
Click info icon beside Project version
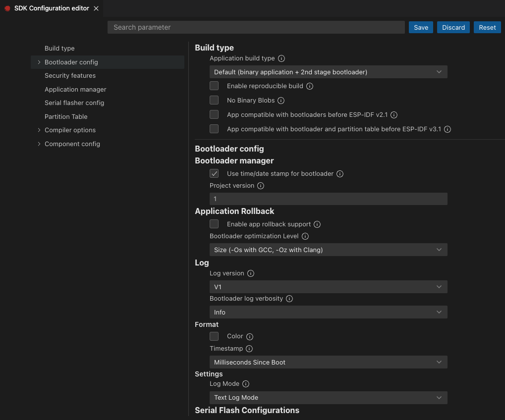[261, 186]
